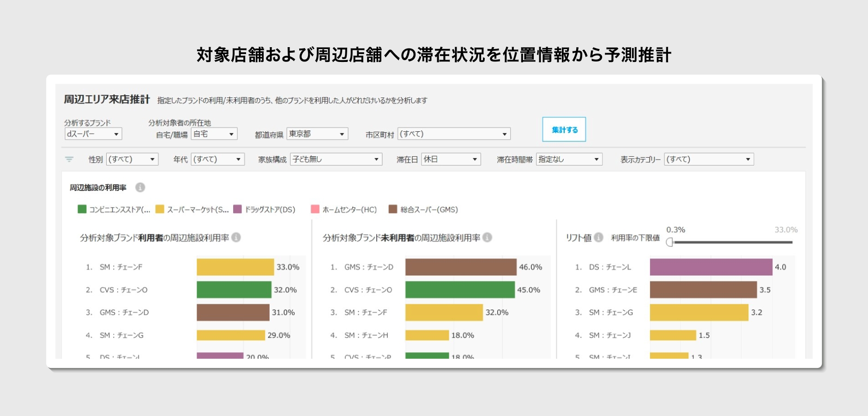
Task: Click the 46.0% GMS：チェーンD bar in 未利用者 chart
Action: coord(461,267)
